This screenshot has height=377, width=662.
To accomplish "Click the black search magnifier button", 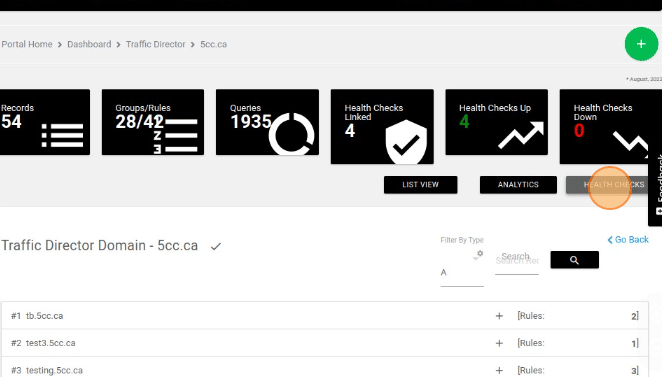I will (575, 260).
